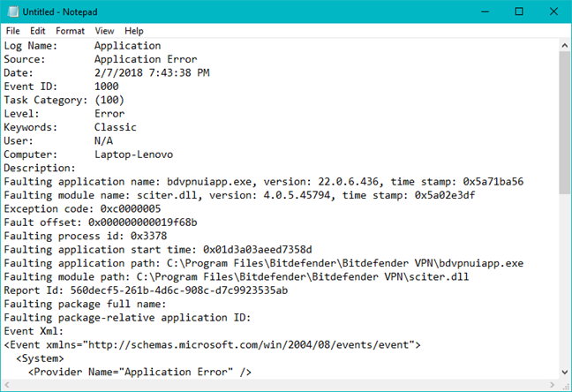Click the "Source:" label

click(x=25, y=59)
